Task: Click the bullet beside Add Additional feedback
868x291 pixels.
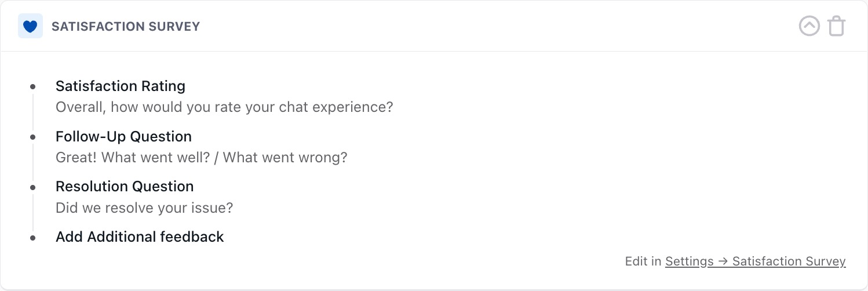Action: pos(33,238)
